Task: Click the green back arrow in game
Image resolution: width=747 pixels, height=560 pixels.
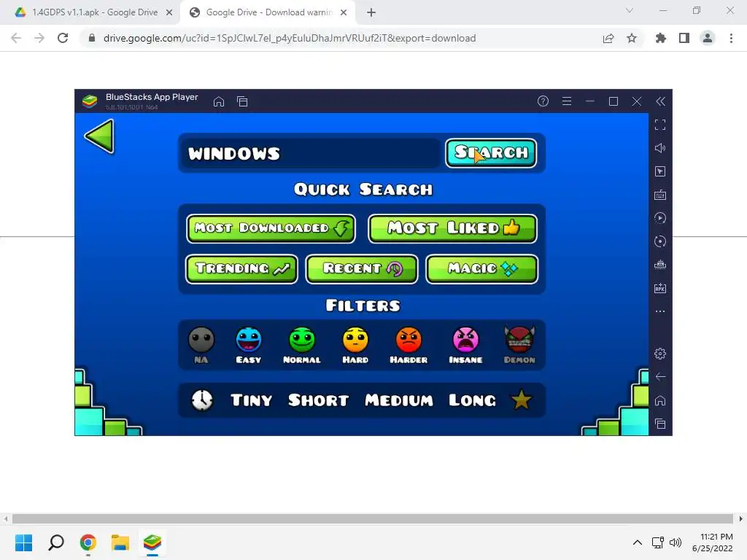Action: click(100, 136)
